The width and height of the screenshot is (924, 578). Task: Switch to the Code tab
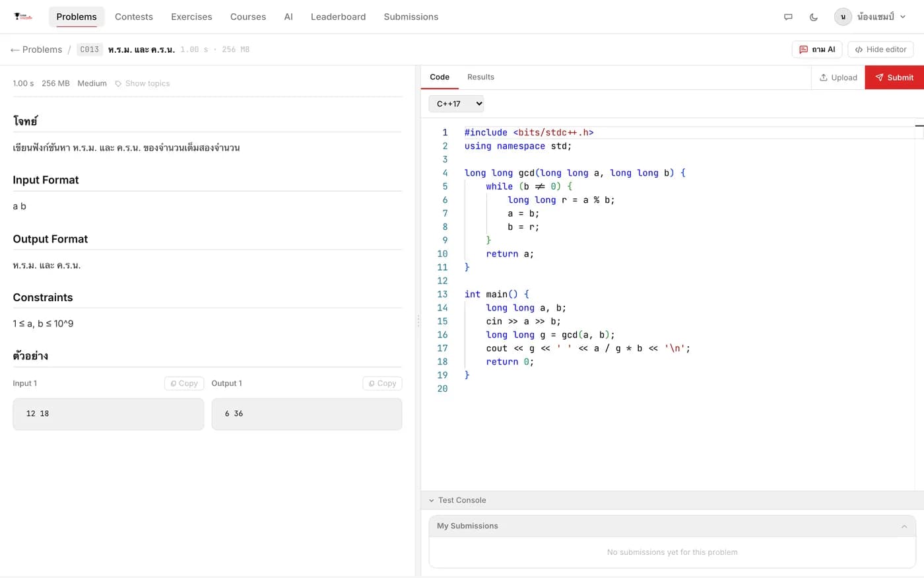click(x=440, y=77)
